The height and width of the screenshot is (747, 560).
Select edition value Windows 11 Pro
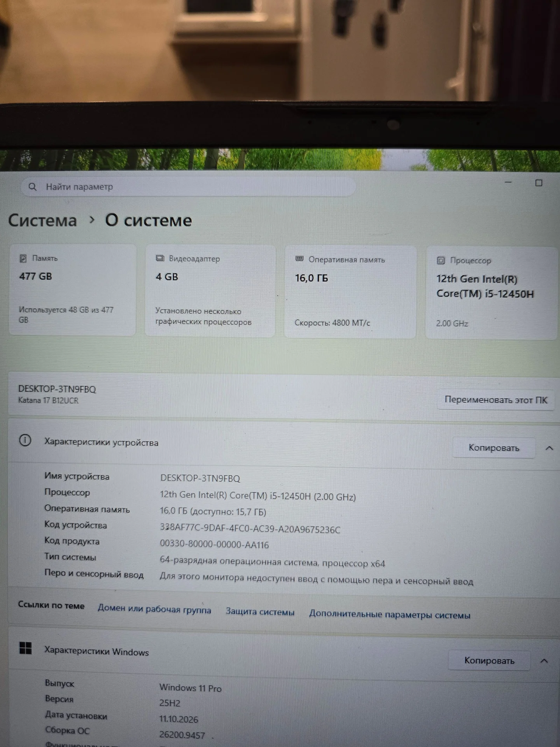191,688
